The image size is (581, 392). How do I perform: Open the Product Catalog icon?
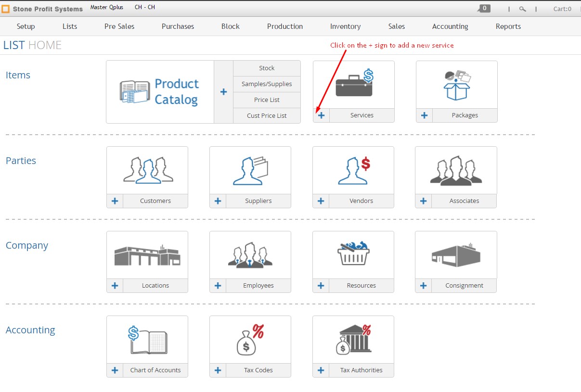click(x=160, y=91)
